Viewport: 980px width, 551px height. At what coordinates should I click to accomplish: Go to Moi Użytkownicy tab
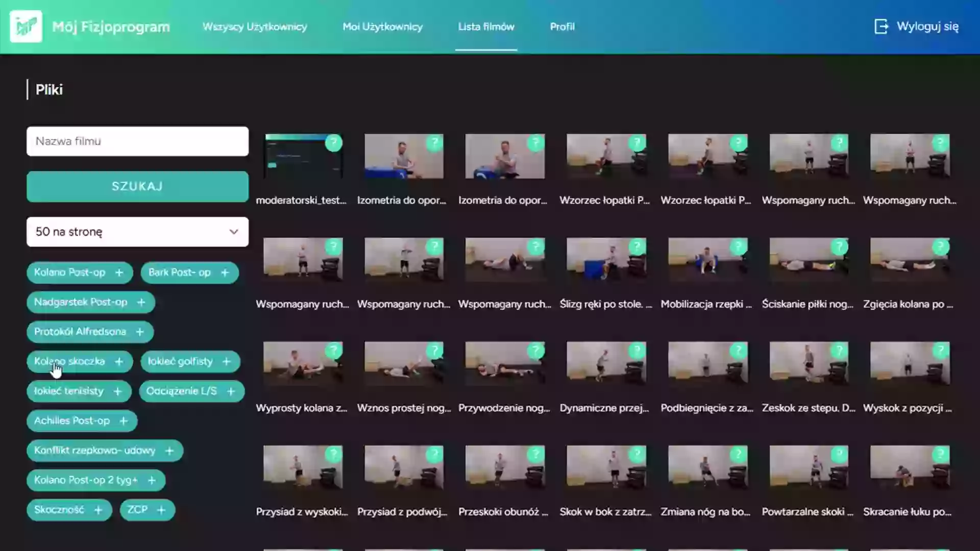pos(382,27)
